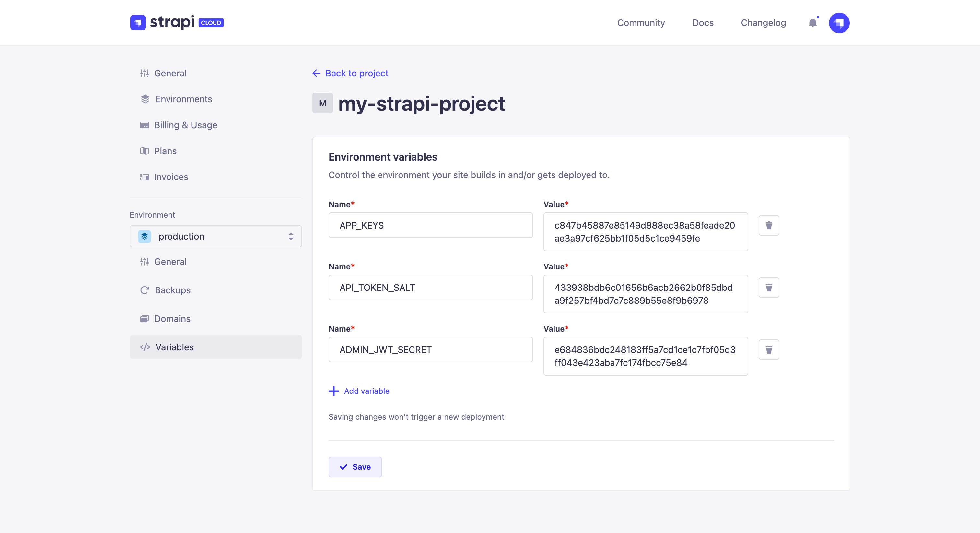Click the Billing & Usage card icon
The image size is (980, 533).
(x=144, y=125)
